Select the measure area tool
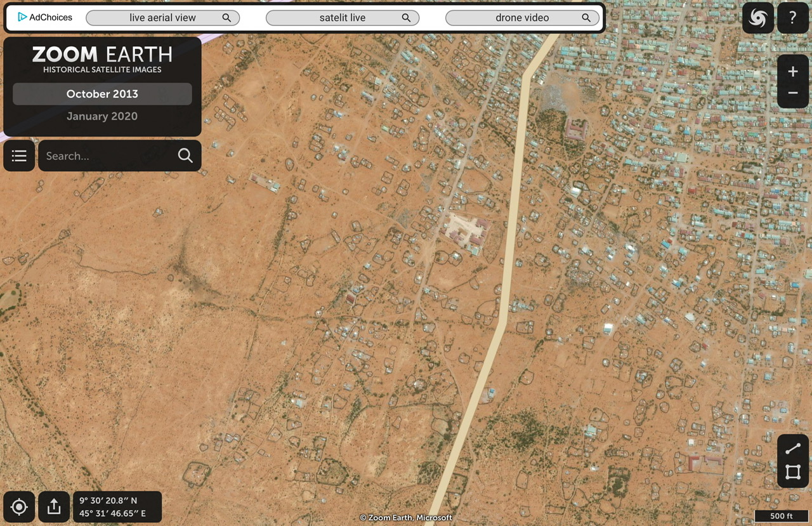Viewport: 812px width, 526px height. [x=793, y=472]
